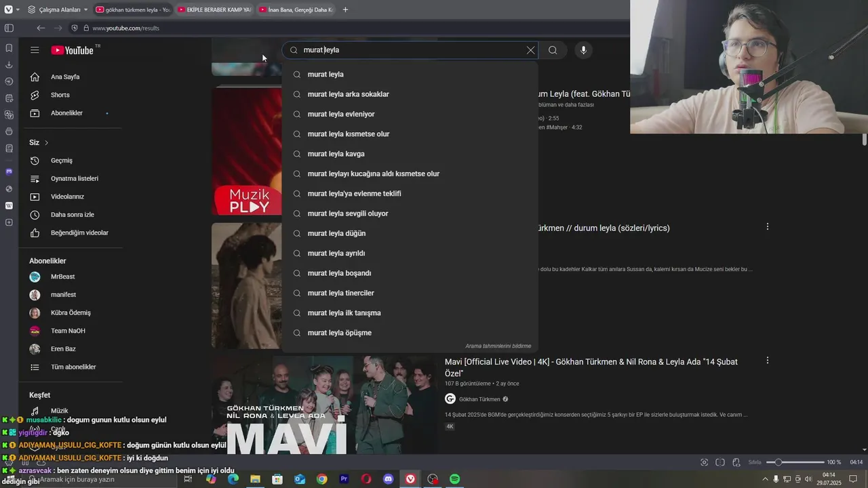Open the Mastodon web panel icon
This screenshot has width=868, height=488.
9,171
